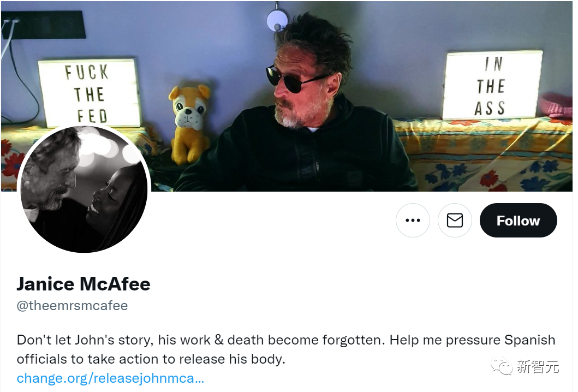Click the "IN THE ASS" lightbox sign
578x392 pixels.
[492, 86]
